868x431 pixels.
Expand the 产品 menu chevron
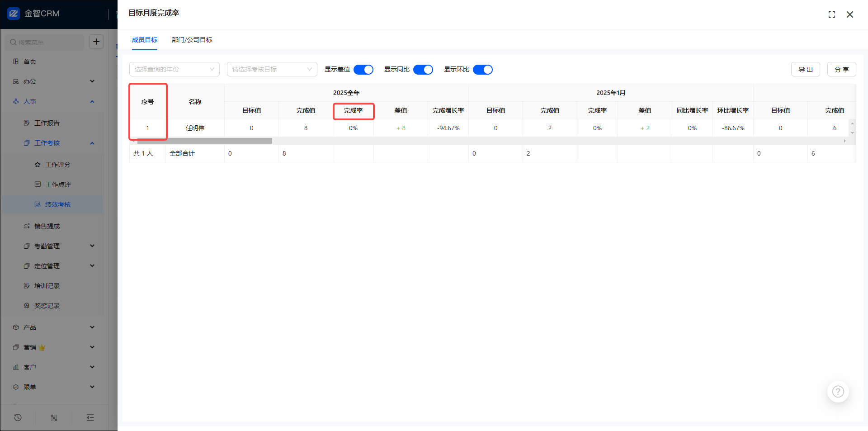tap(92, 327)
